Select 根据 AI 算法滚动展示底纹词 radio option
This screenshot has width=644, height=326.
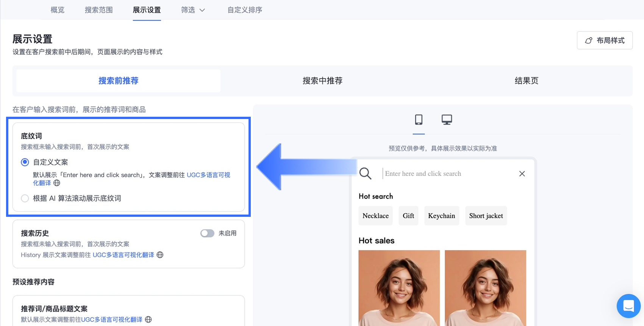[25, 198]
